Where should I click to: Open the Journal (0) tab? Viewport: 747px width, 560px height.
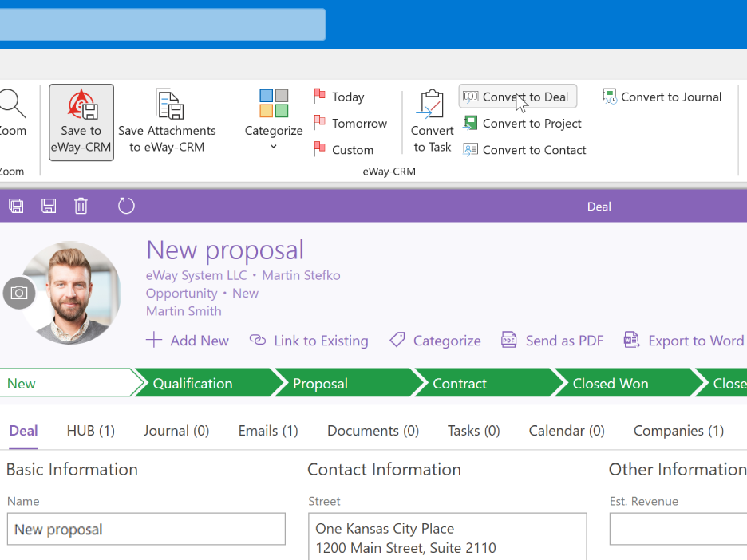pyautogui.click(x=176, y=431)
